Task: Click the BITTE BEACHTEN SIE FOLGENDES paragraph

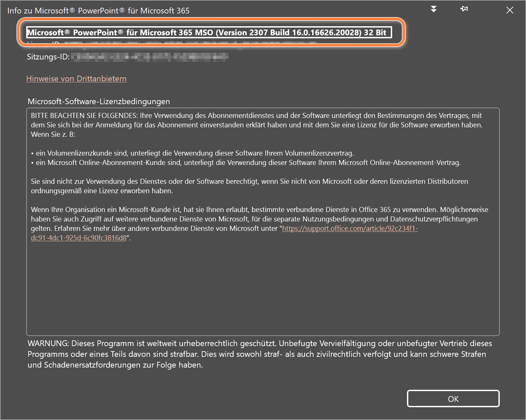Action: [x=257, y=125]
